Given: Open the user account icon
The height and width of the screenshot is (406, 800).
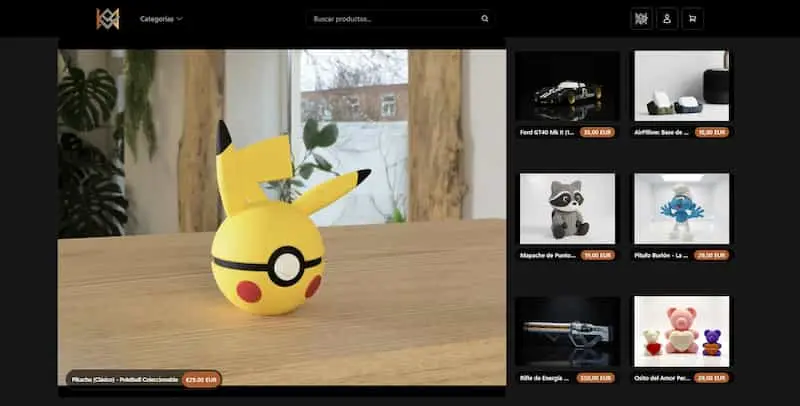Looking at the screenshot, I should click(667, 19).
